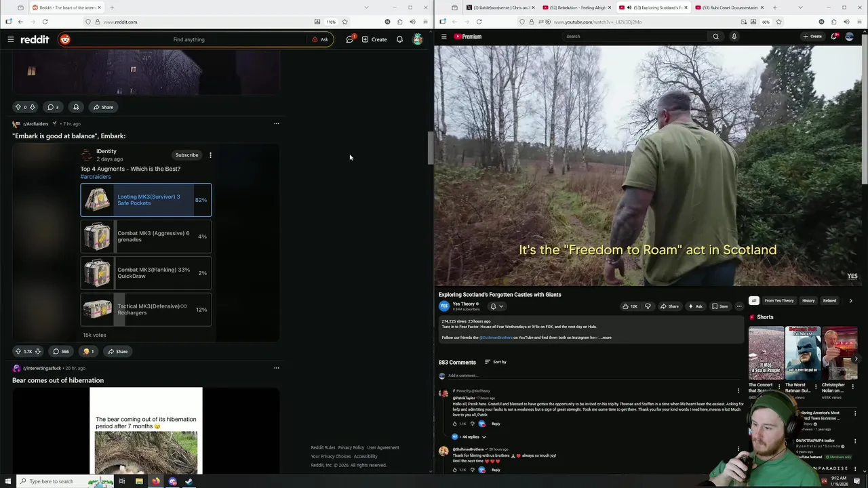Upvote the ArcRaiders Embark post
868x488 pixels.
click(x=18, y=351)
